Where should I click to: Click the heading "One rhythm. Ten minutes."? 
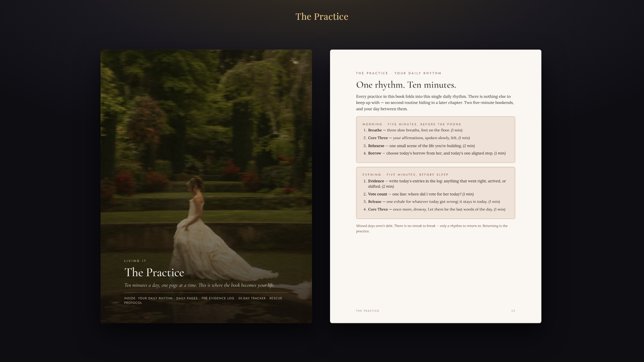[406, 85]
